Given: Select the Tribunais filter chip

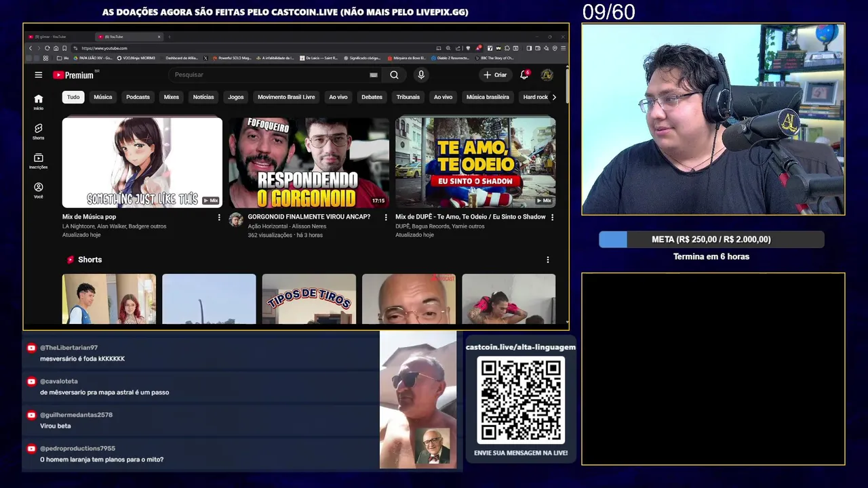Looking at the screenshot, I should (408, 97).
